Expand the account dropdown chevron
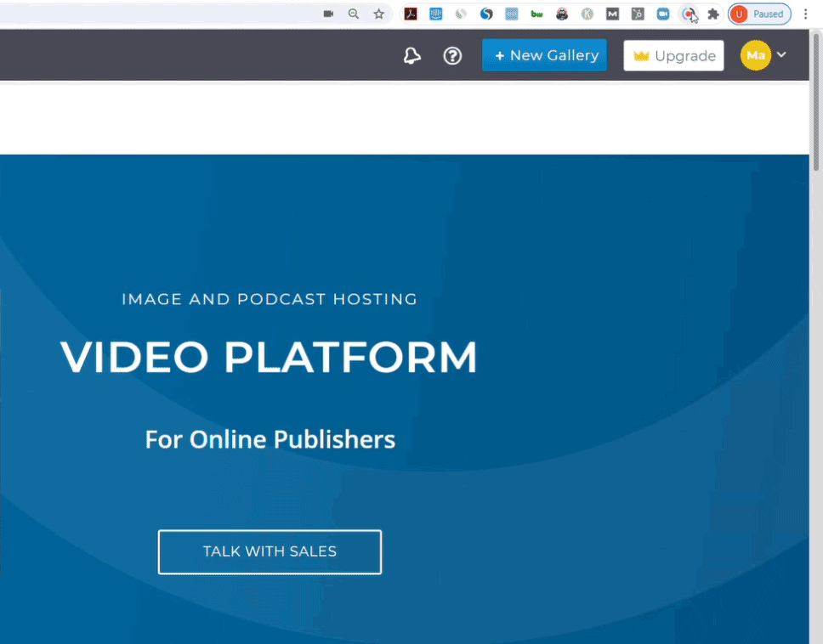 tap(781, 55)
